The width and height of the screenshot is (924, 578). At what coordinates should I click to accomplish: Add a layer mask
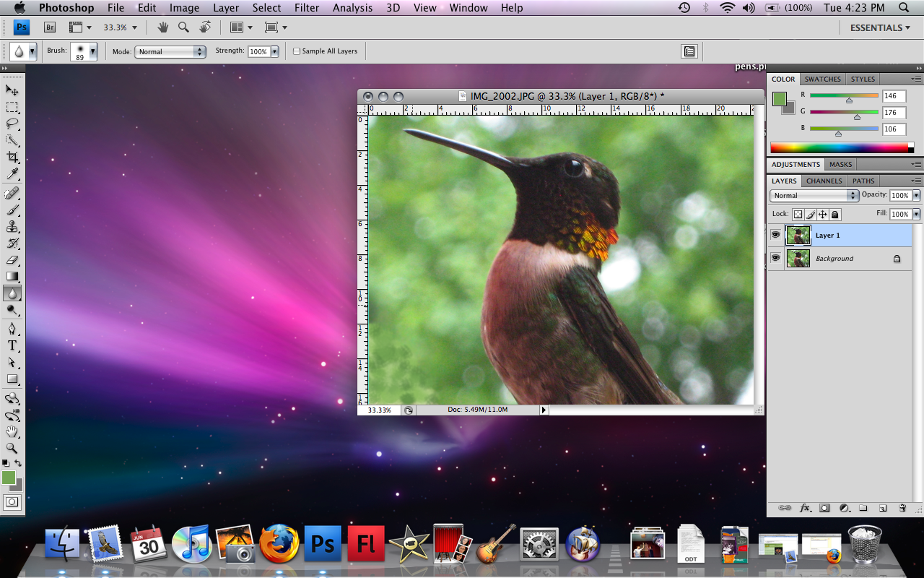pos(824,508)
